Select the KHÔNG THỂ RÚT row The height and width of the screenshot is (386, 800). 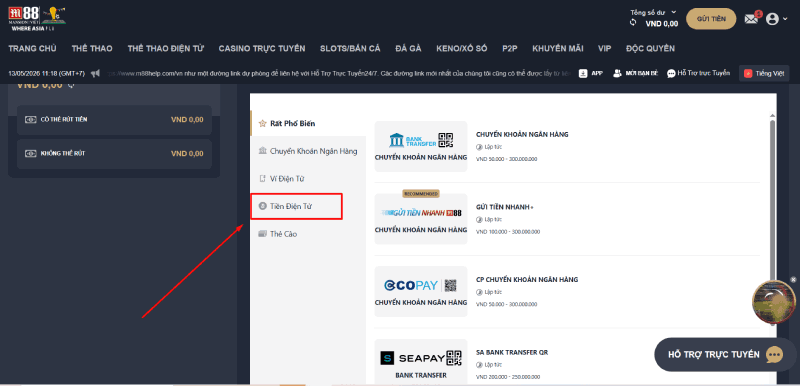click(x=114, y=153)
